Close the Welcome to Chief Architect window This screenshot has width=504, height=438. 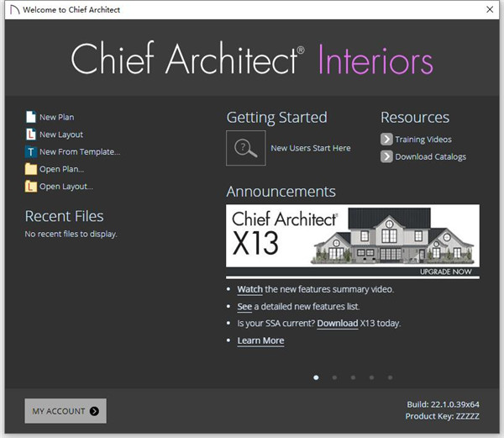click(x=490, y=9)
